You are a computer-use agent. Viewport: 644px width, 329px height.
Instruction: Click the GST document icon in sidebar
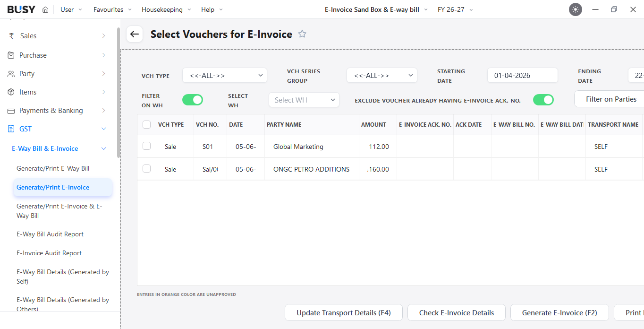tap(11, 129)
